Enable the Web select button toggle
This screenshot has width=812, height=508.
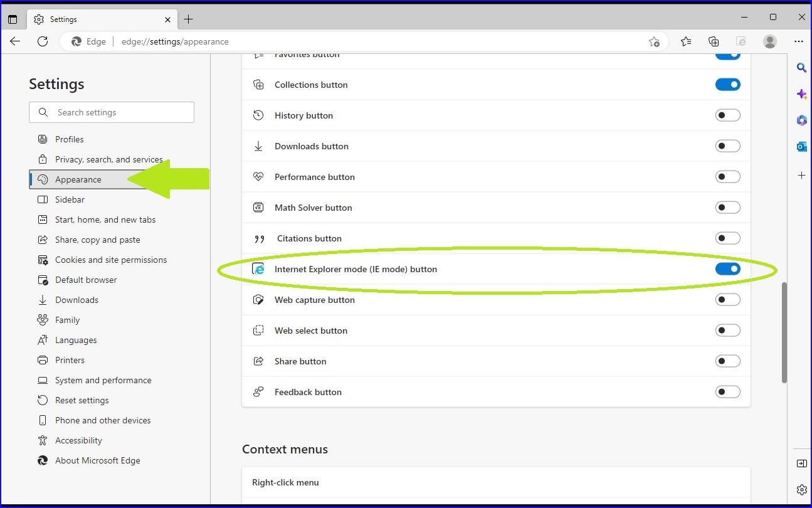coord(728,331)
